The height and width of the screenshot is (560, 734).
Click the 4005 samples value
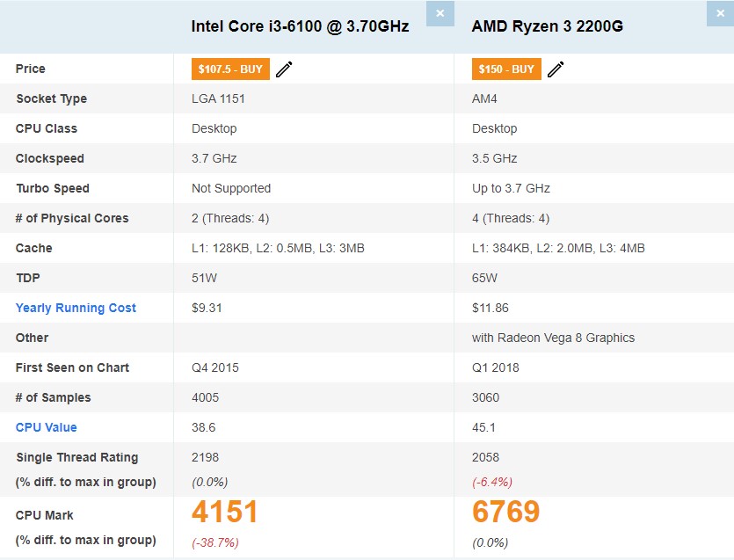205,397
